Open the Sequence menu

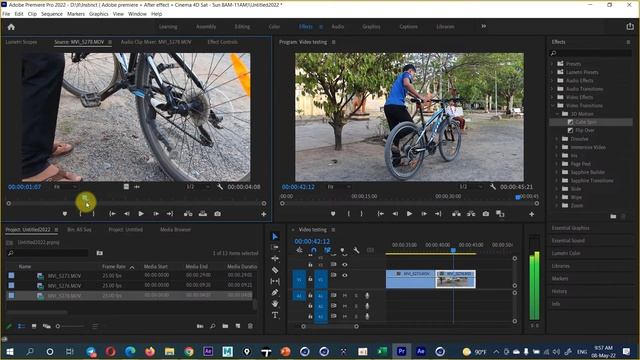(x=52, y=14)
